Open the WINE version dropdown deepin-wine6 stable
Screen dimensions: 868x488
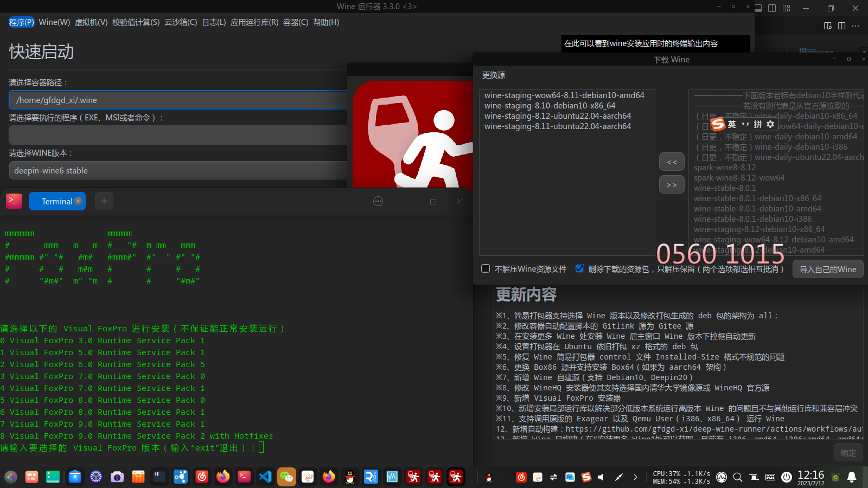click(x=178, y=170)
